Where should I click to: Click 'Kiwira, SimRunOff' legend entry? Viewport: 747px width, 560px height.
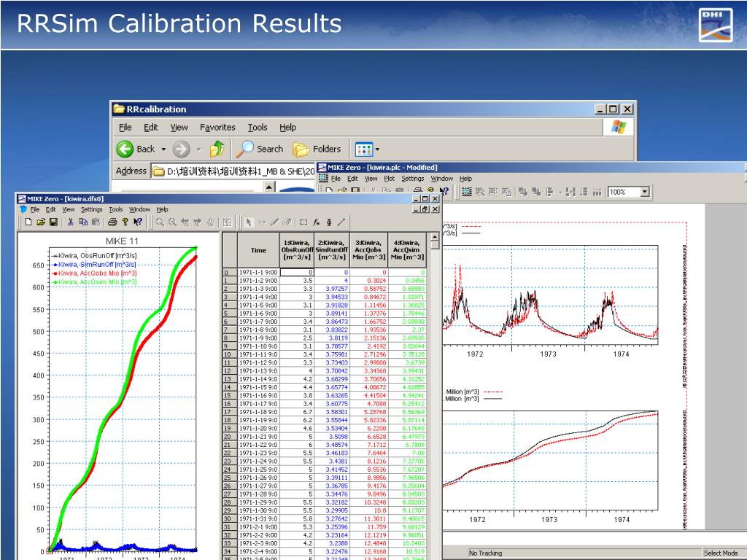point(94,264)
